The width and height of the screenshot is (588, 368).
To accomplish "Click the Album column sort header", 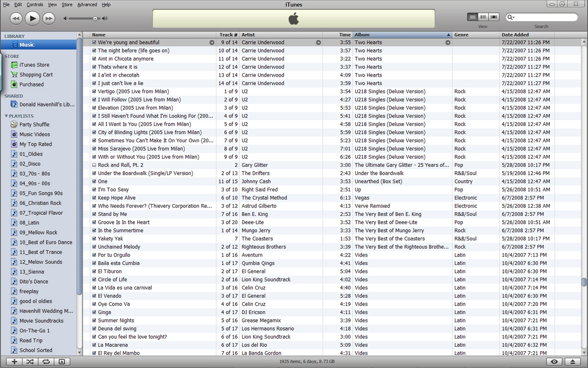I will pos(402,35).
